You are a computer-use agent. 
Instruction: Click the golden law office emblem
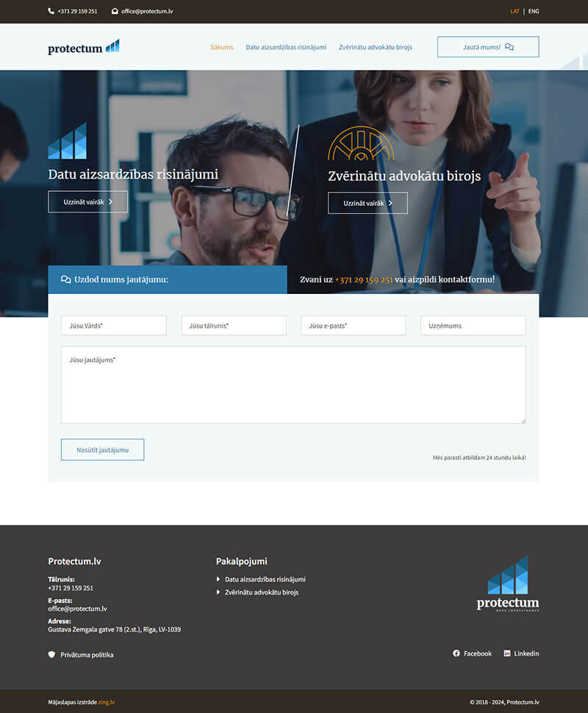pos(360,144)
